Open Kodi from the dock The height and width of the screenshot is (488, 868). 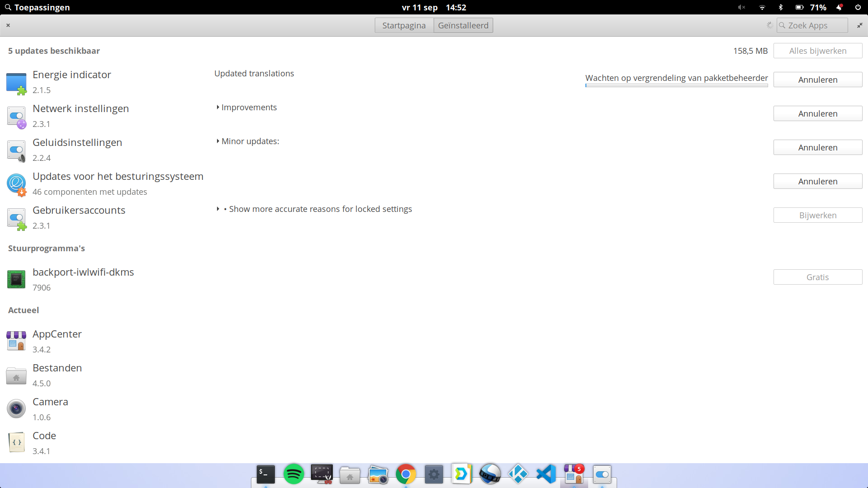pos(518,474)
